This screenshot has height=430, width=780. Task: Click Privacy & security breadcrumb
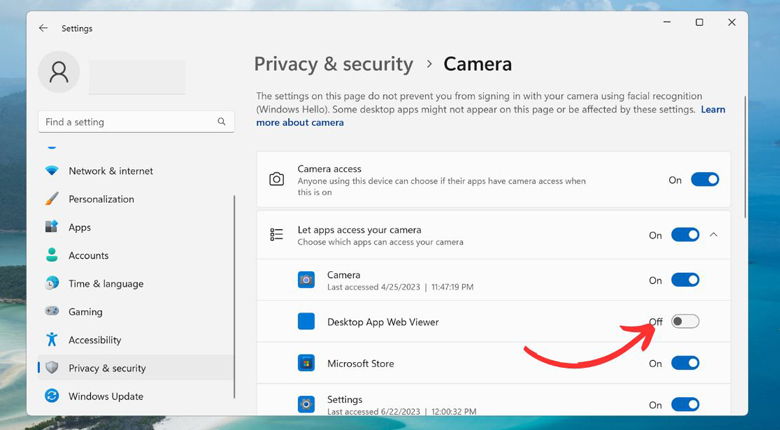(x=333, y=64)
